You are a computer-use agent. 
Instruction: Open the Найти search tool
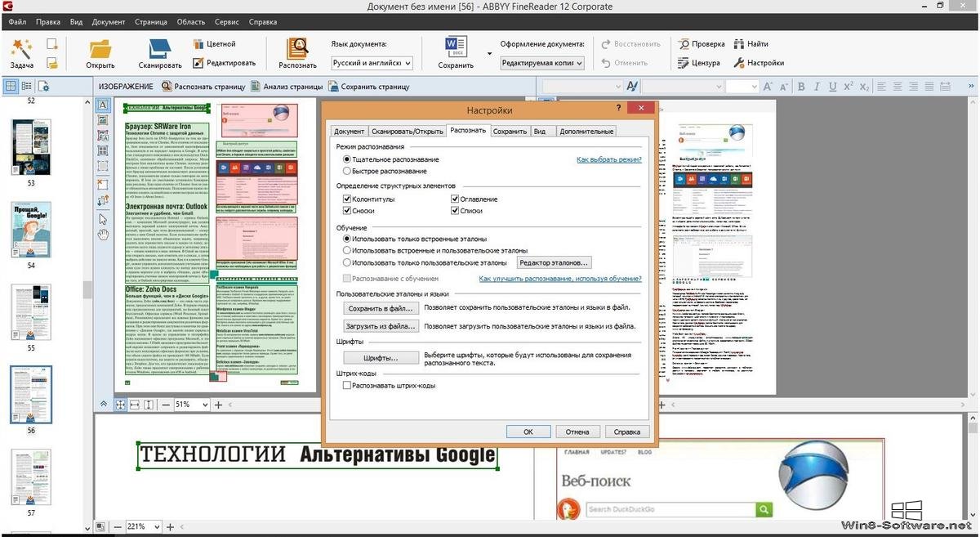click(x=751, y=44)
